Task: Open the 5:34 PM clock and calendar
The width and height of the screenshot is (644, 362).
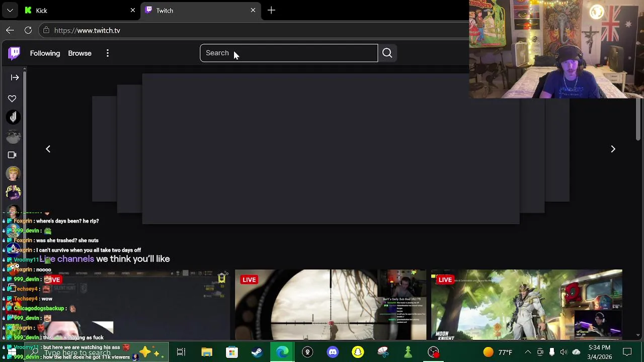Action: pos(600,352)
